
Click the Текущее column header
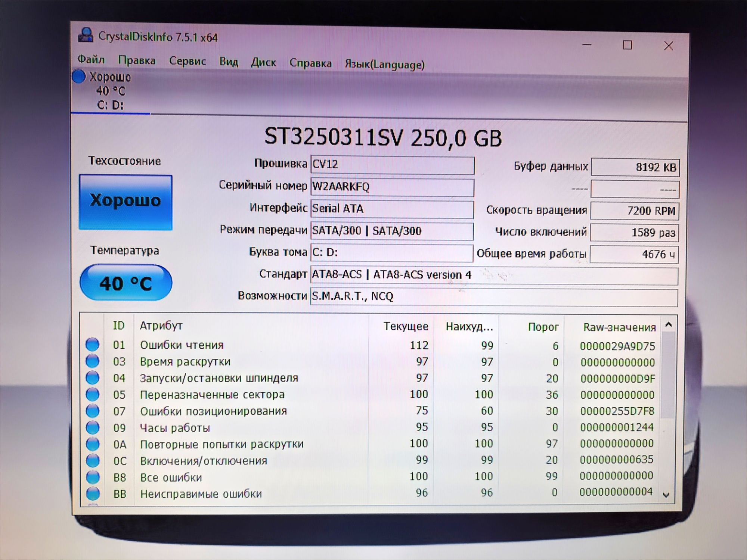(x=406, y=326)
